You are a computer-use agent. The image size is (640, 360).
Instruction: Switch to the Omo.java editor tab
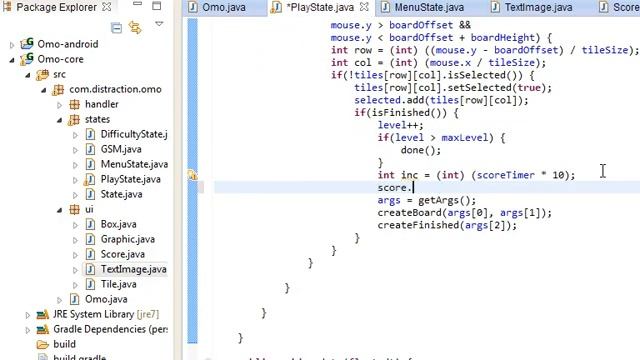click(224, 7)
